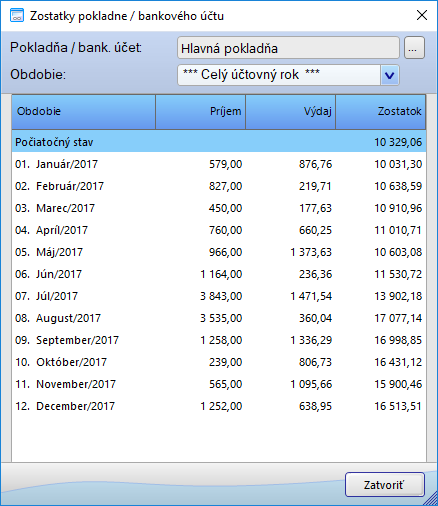Select the 11. November/2017 row
This screenshot has height=506, width=438.
click(219, 384)
